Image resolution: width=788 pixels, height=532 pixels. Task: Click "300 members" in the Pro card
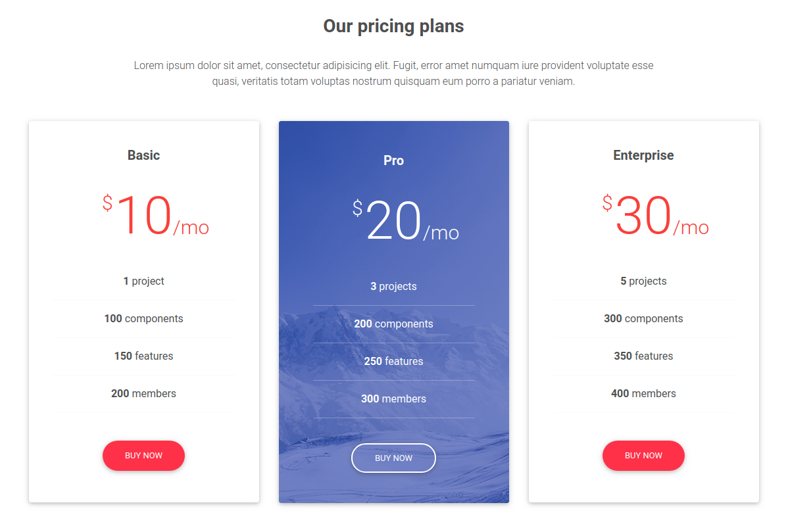pos(393,399)
